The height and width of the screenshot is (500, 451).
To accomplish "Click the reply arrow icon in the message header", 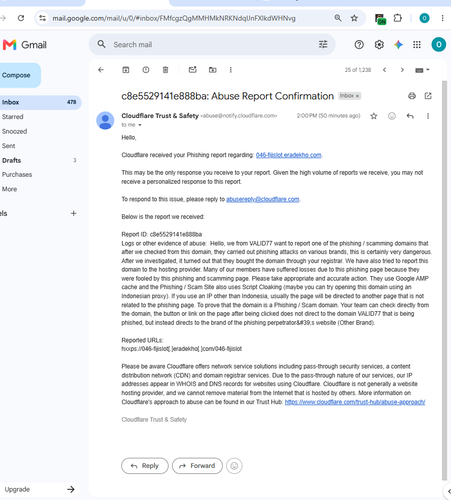I will pos(410,116).
